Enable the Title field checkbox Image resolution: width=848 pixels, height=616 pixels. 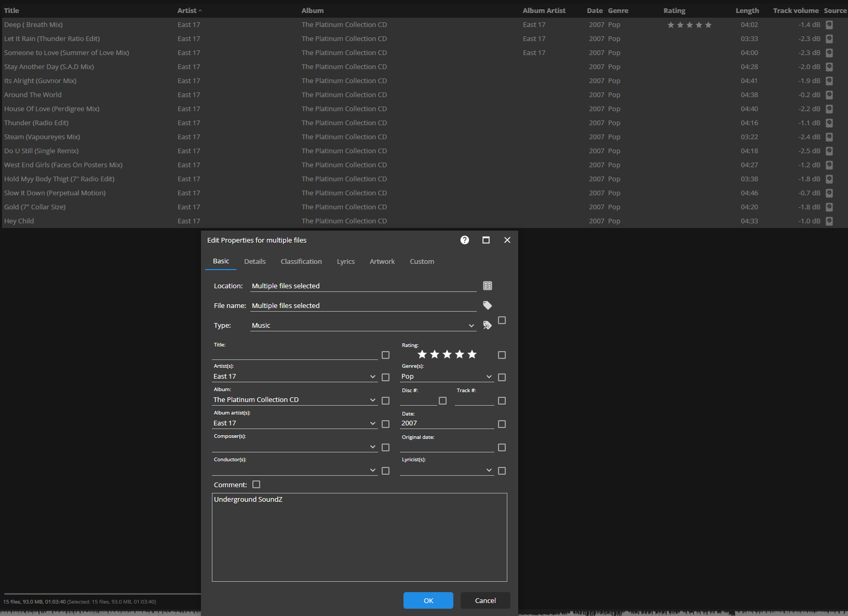pyautogui.click(x=385, y=355)
